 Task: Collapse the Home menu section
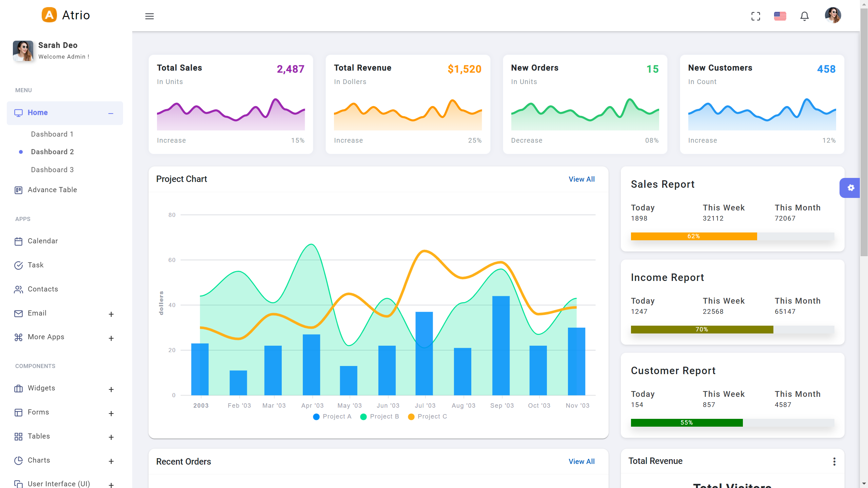click(x=111, y=113)
